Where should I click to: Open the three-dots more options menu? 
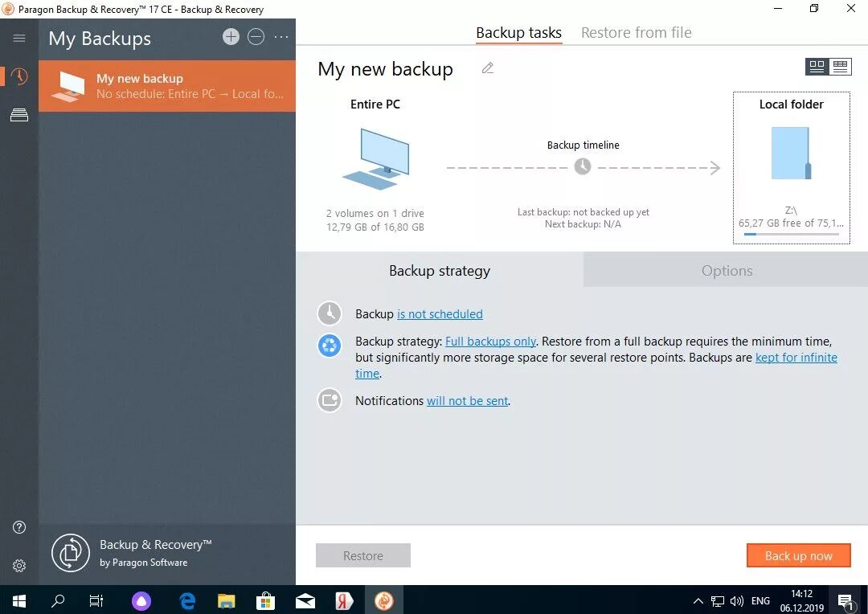[x=281, y=37]
